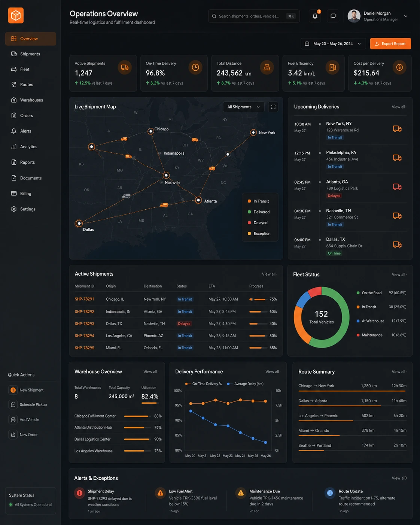Open the May 20 – May 26 date range
The image size is (420, 525).
click(333, 44)
